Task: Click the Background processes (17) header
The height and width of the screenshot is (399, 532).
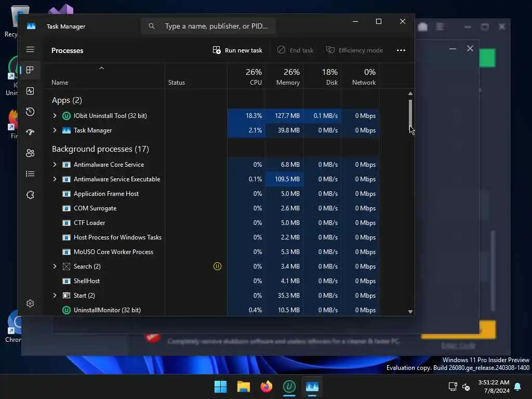Action: [x=100, y=149]
